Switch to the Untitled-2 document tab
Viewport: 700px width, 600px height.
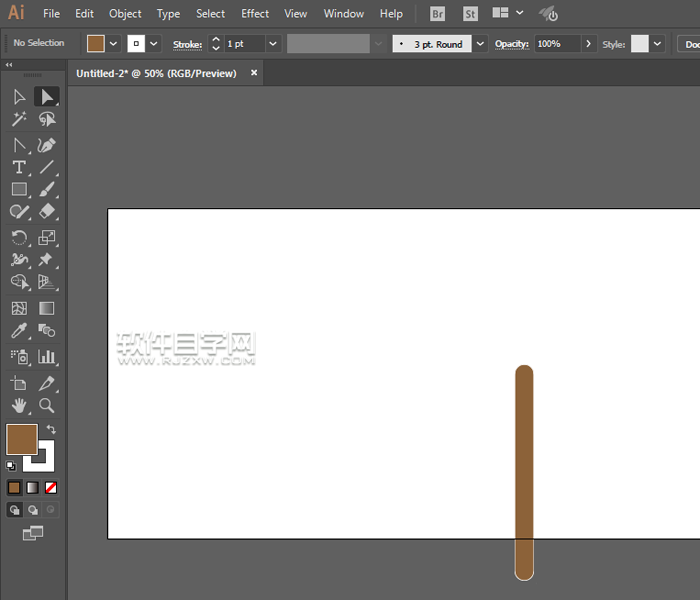click(x=157, y=73)
